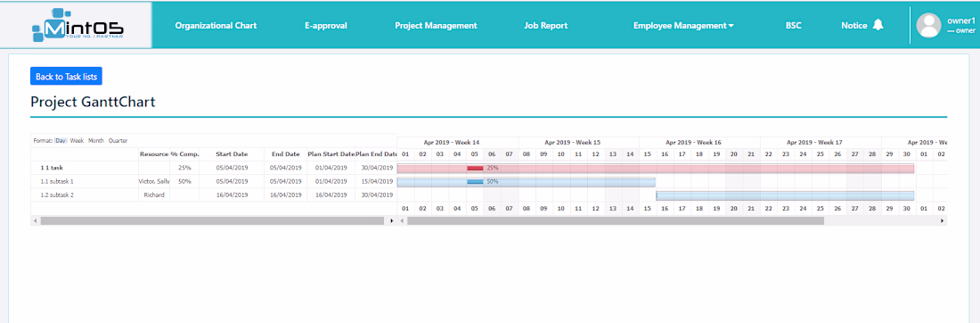The height and width of the screenshot is (323, 980).
Task: Click the Start Date column header
Action: [x=232, y=154]
